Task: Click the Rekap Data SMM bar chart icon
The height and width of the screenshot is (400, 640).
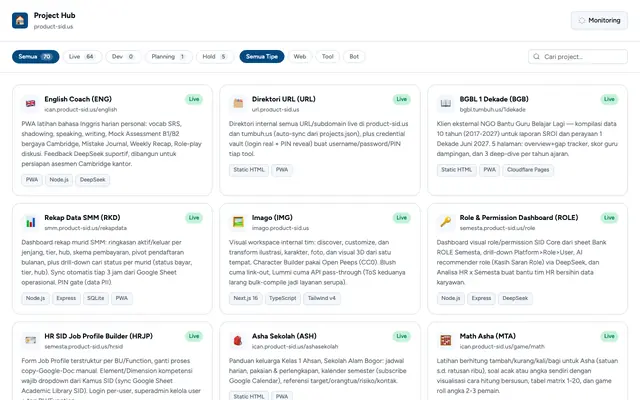Action: coord(31,222)
